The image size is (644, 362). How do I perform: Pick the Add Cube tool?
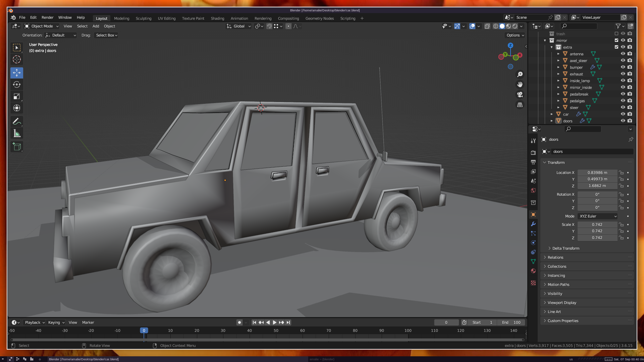(17, 146)
